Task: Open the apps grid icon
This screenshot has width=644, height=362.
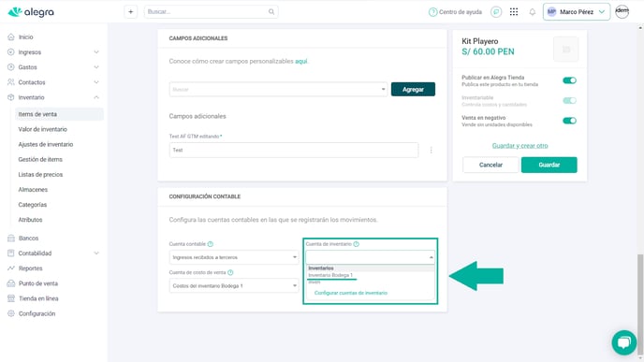Action: (514, 12)
